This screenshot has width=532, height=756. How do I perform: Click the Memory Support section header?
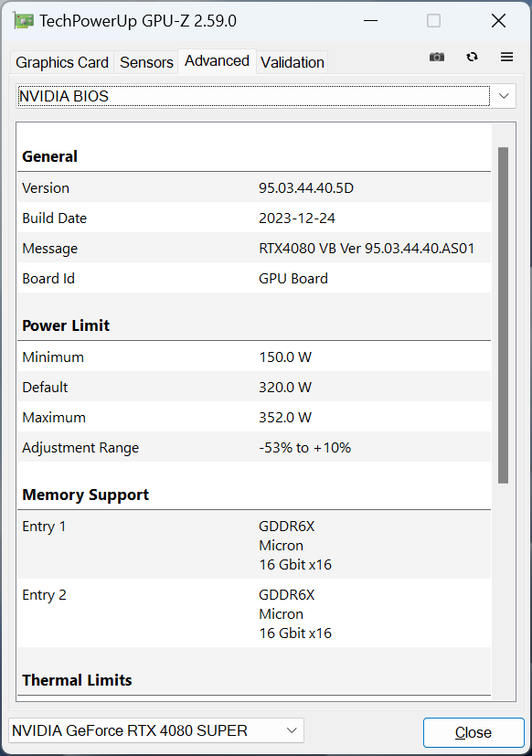tap(85, 495)
